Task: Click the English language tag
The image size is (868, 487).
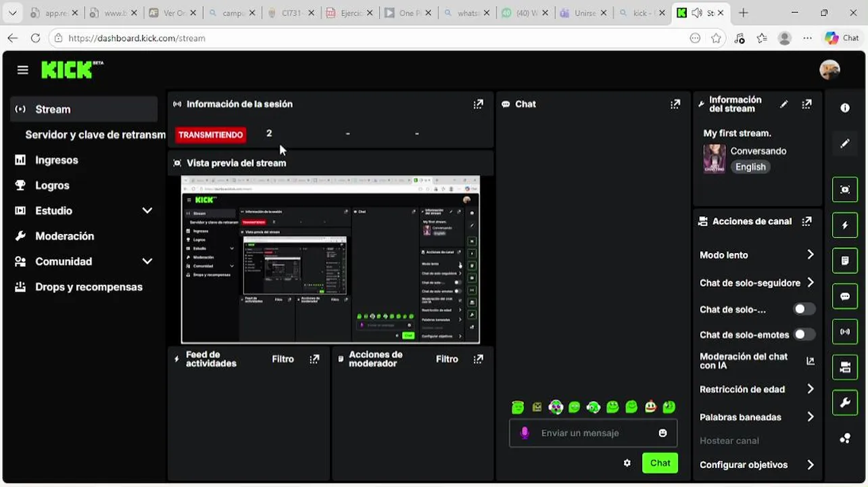Action: [x=750, y=167]
